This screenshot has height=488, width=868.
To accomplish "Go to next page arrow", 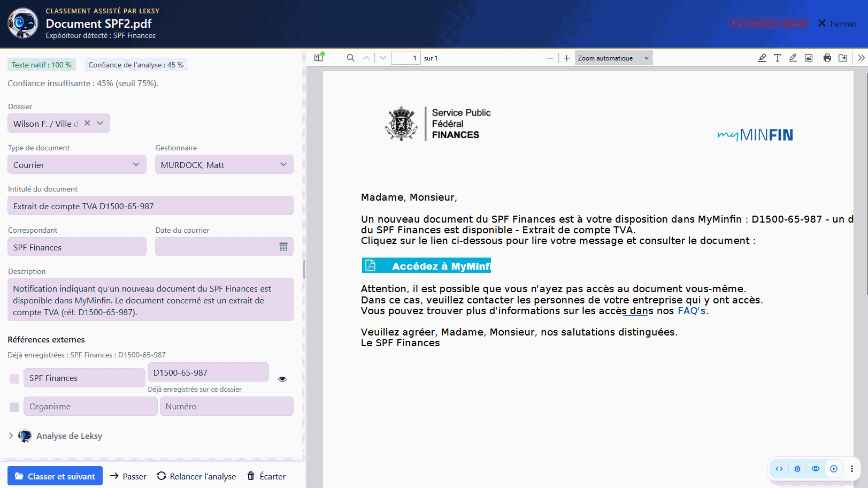I will (x=383, y=58).
